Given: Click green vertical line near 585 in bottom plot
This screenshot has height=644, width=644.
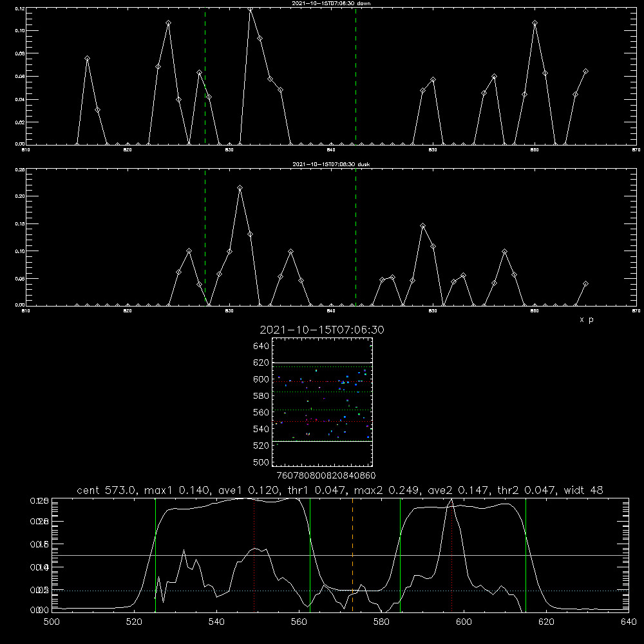Looking at the screenshot, I should click(400, 554).
